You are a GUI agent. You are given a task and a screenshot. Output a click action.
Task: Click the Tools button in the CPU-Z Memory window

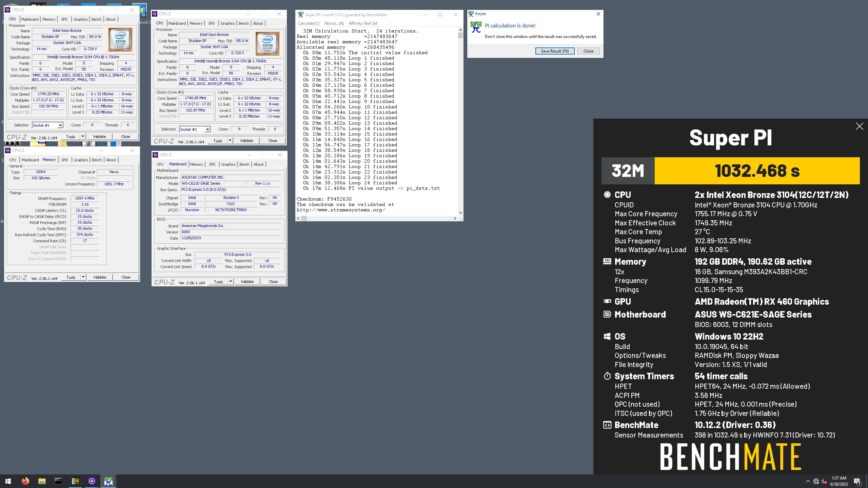(x=71, y=277)
